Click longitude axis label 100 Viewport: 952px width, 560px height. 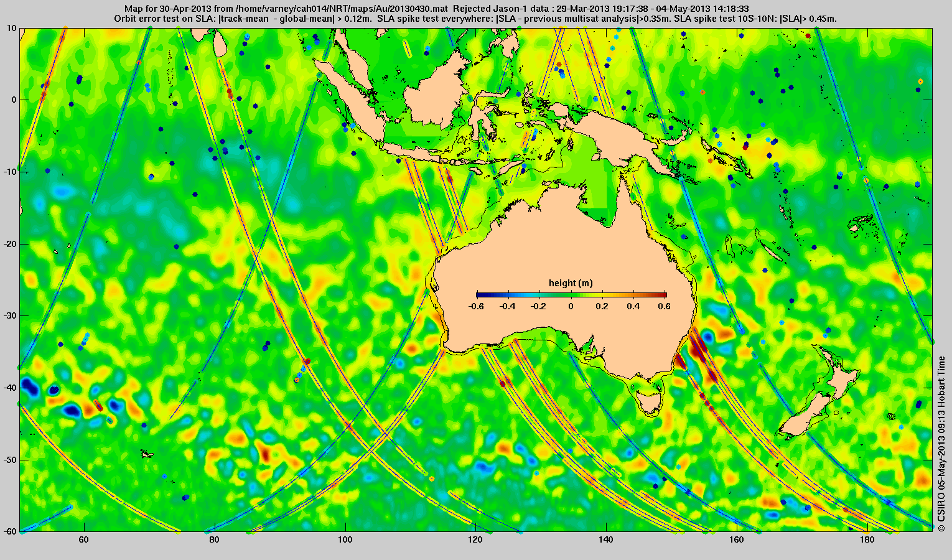[x=345, y=540]
